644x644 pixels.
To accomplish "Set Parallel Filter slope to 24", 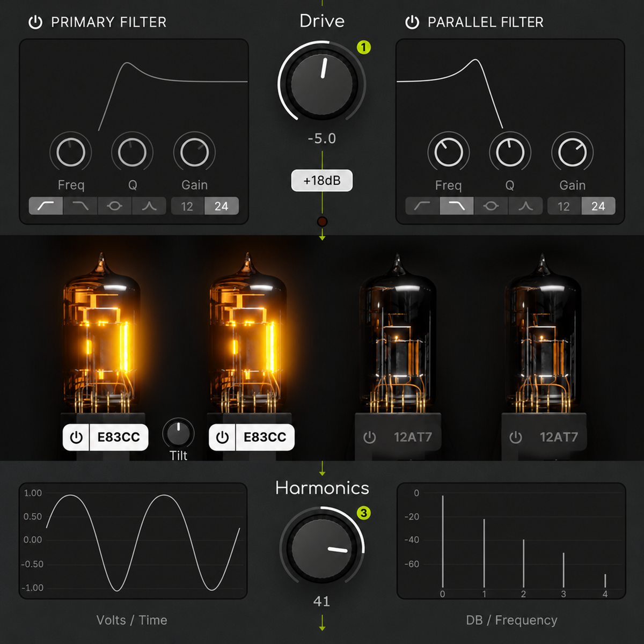I will coord(598,206).
